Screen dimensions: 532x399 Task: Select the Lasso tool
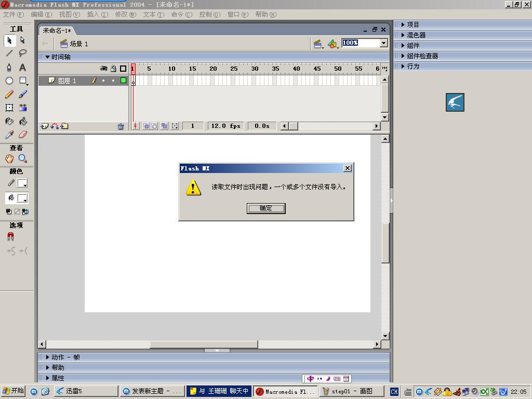[22, 54]
